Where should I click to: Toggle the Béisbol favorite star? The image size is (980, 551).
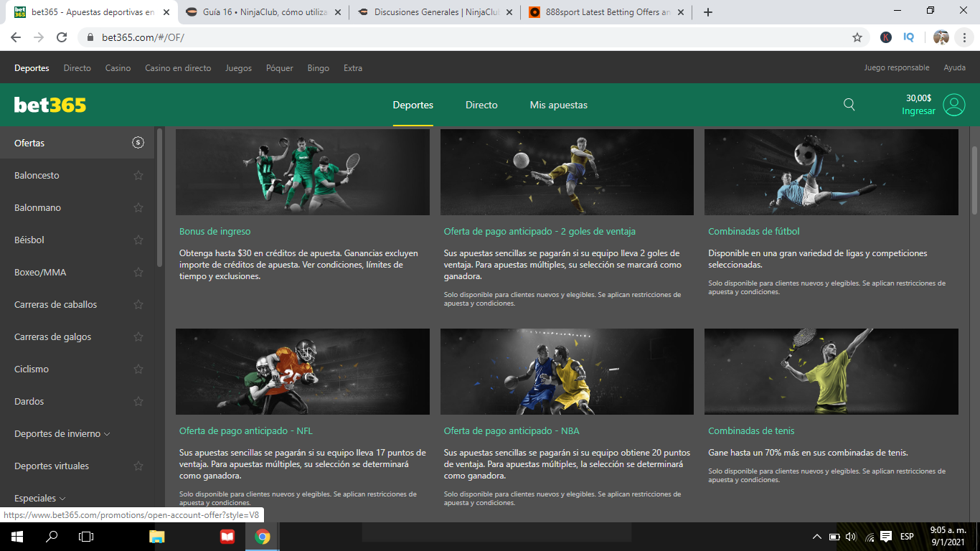point(138,240)
